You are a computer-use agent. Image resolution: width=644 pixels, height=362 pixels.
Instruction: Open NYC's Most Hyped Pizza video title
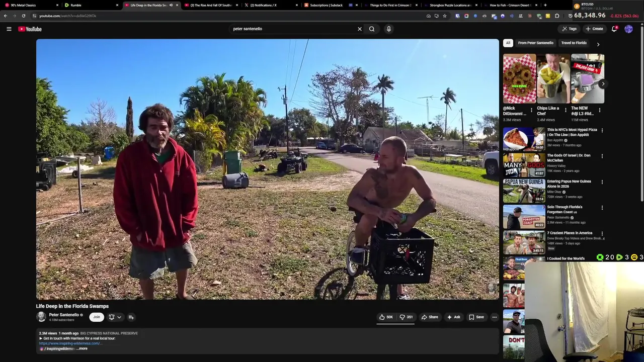572,132
